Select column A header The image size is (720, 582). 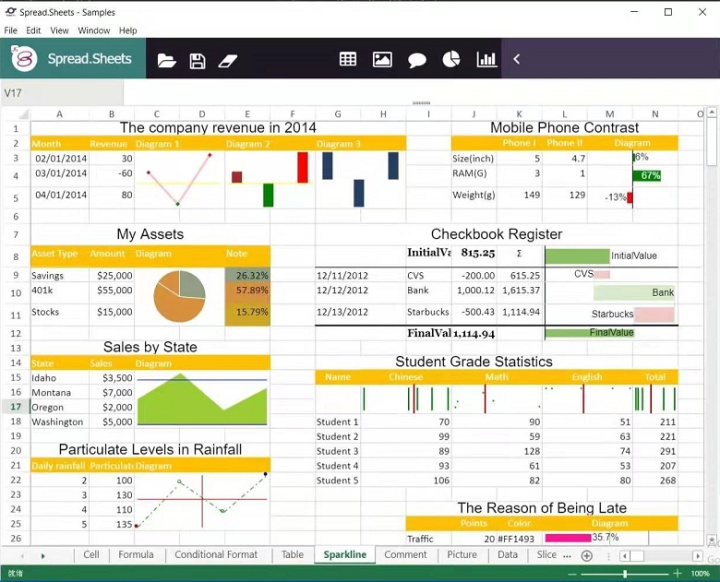pyautogui.click(x=60, y=114)
